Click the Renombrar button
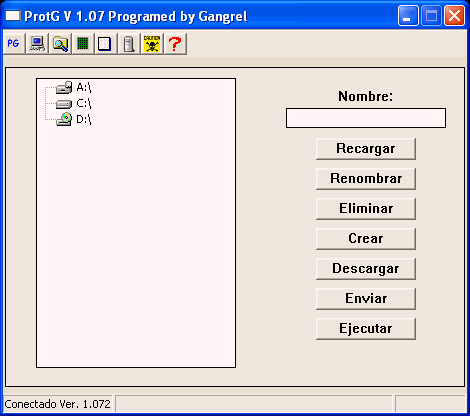The height and width of the screenshot is (416, 470). click(x=366, y=179)
